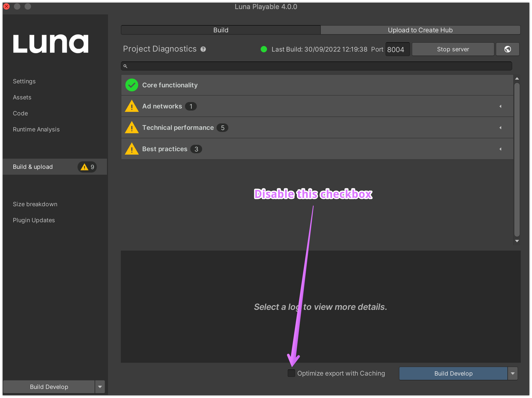
Task: Select the Core functionality row
Action: (317, 85)
